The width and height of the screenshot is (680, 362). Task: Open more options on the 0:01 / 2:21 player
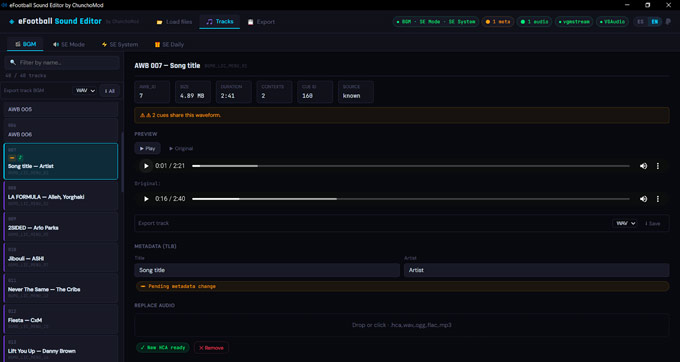(657, 166)
